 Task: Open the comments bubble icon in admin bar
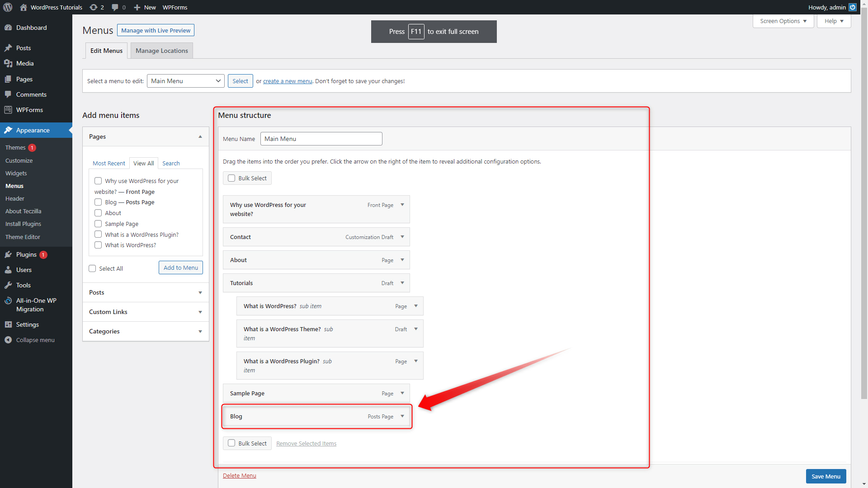tap(115, 7)
